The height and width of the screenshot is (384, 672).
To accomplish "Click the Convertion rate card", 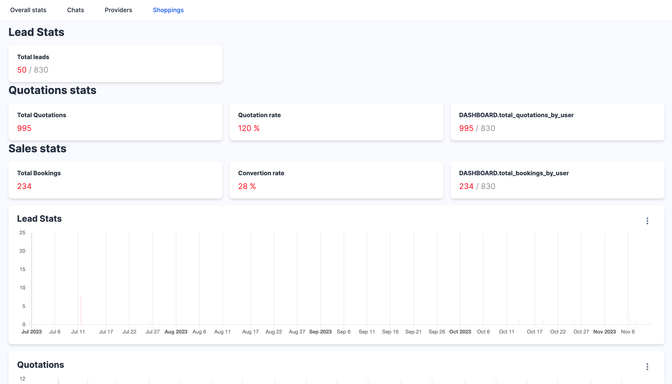I will [336, 180].
